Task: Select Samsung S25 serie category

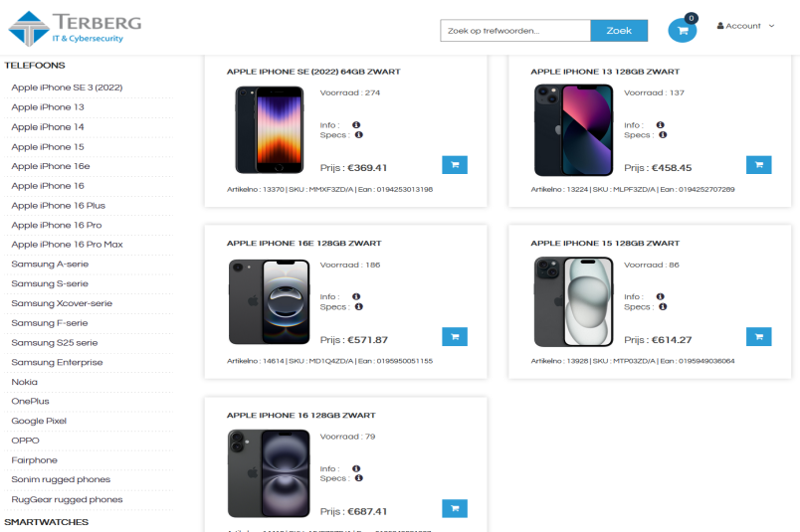Action: point(55,343)
